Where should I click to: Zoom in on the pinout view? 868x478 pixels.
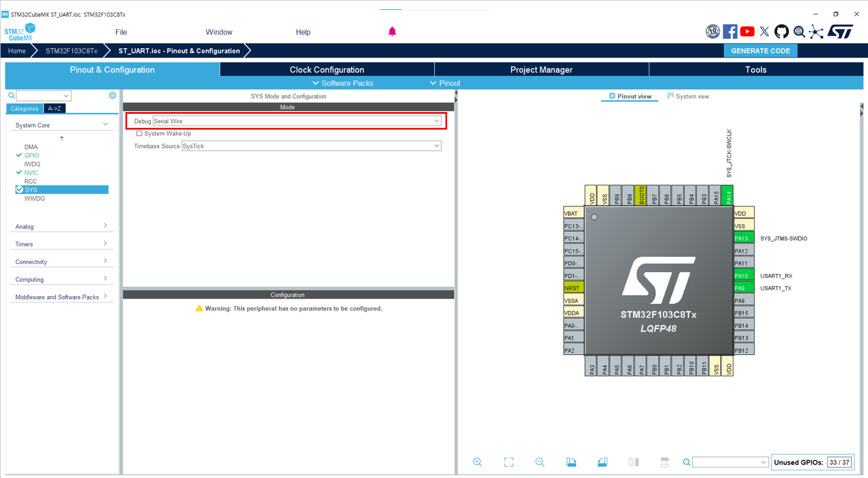(478, 462)
